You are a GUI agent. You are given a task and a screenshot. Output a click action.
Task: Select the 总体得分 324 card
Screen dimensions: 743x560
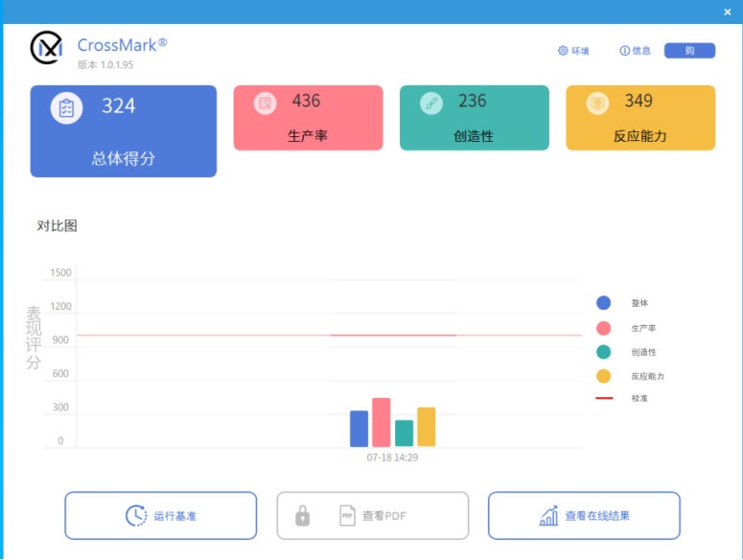tap(124, 131)
